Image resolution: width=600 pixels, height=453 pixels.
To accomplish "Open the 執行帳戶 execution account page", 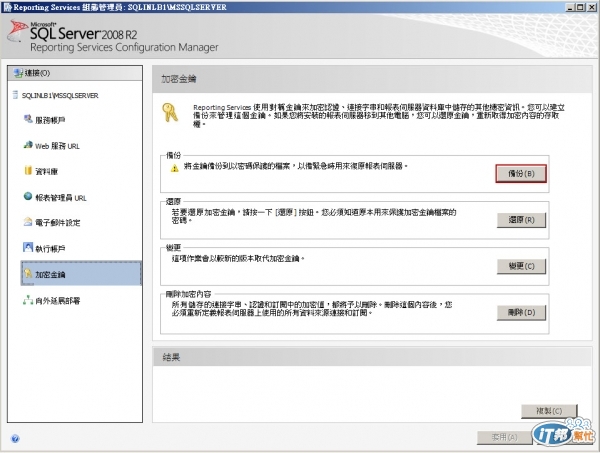I will [50, 249].
